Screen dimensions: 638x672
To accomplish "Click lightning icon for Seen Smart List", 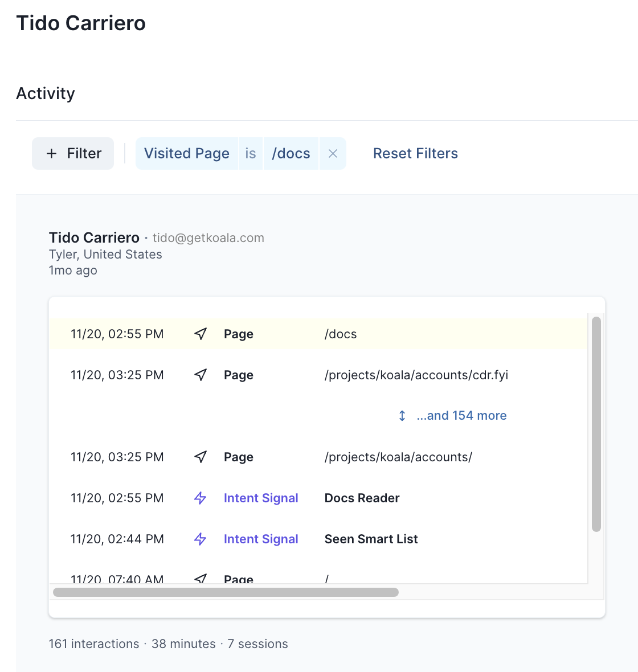I will (201, 539).
